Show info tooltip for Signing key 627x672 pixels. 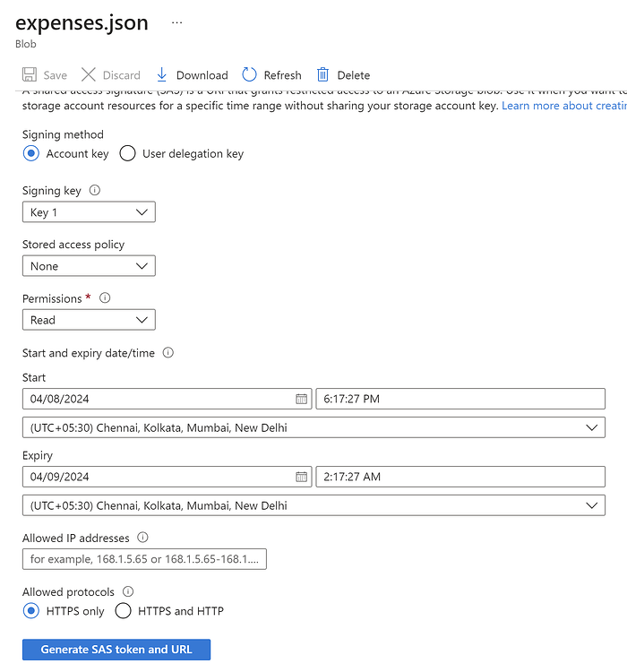(95, 190)
